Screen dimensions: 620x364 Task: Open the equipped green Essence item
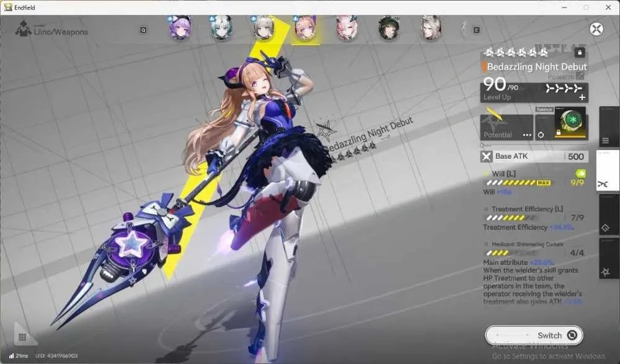point(570,123)
